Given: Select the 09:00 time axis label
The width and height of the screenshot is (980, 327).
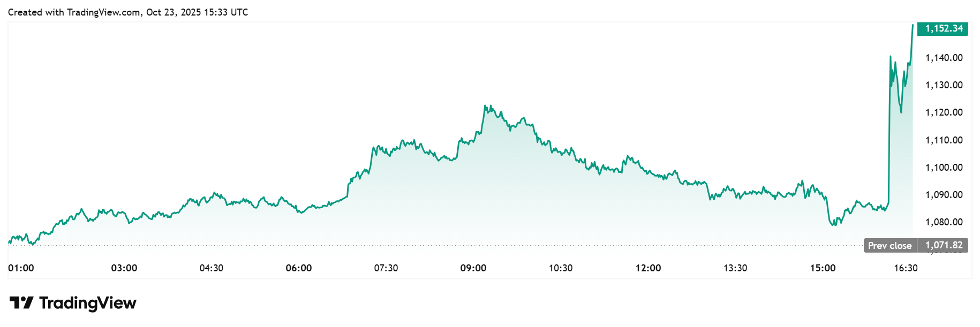Looking at the screenshot, I should [x=473, y=268].
